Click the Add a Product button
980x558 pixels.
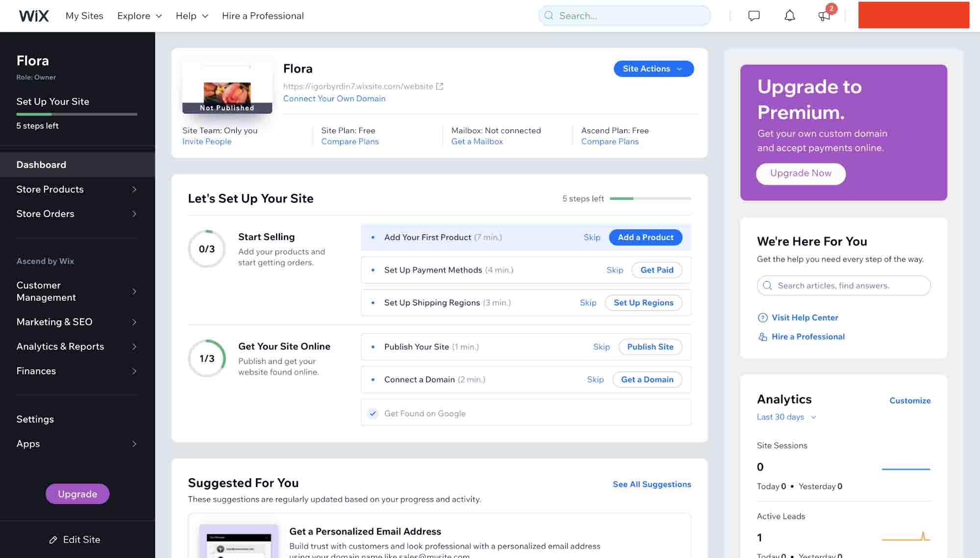click(x=645, y=237)
